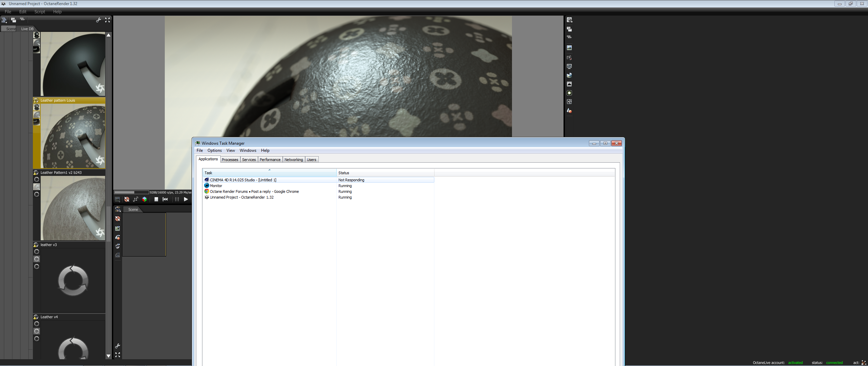Open the image save dropdown below the viewport
The height and width of the screenshot is (366, 868).
click(117, 199)
